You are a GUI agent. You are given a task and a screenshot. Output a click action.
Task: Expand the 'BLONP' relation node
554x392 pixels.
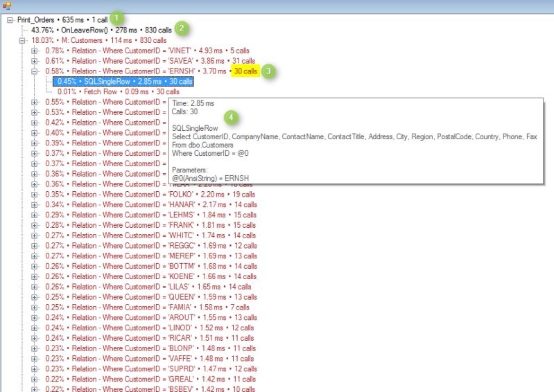[x=34, y=348]
